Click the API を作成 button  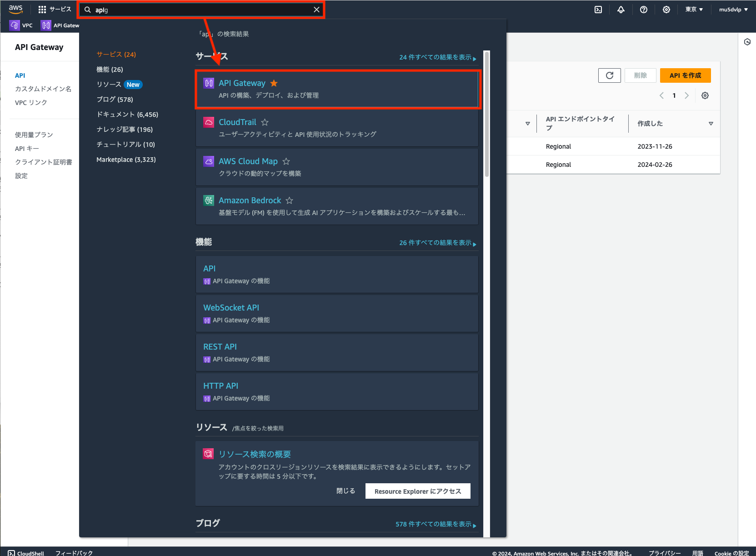tap(685, 75)
